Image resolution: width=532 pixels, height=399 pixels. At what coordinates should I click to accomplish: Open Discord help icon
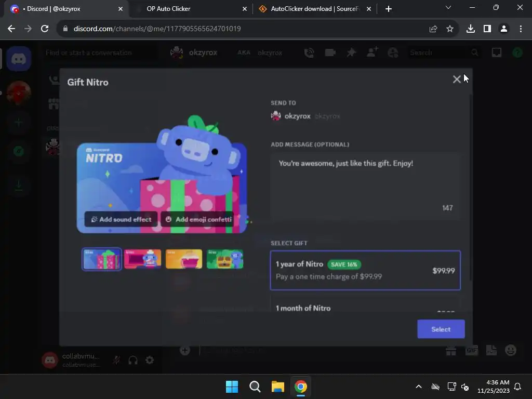517,52
